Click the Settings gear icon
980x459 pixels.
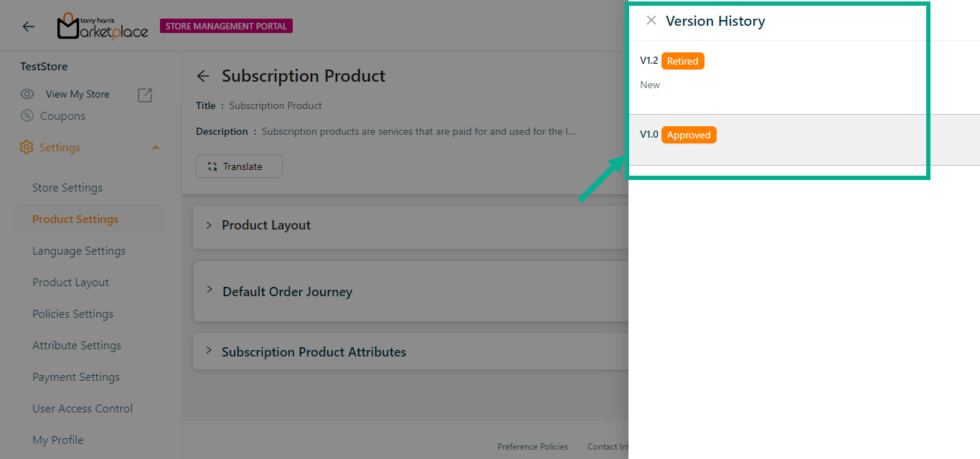tap(27, 148)
